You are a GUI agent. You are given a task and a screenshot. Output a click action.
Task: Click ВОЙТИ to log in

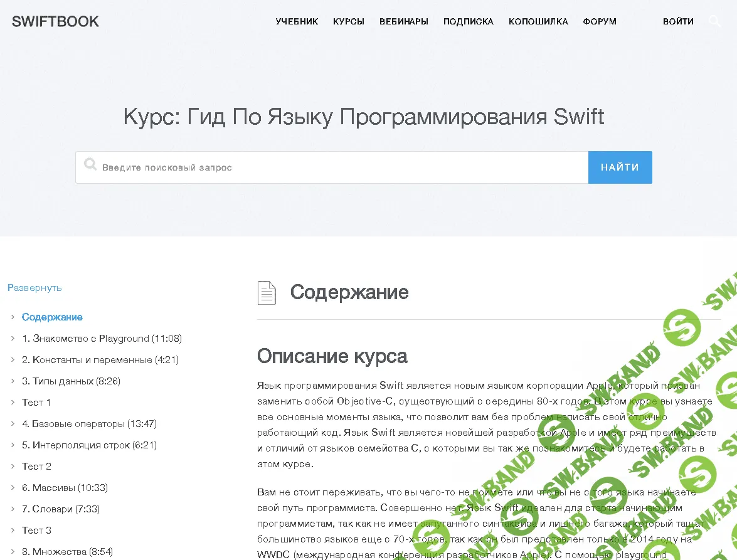[678, 21]
